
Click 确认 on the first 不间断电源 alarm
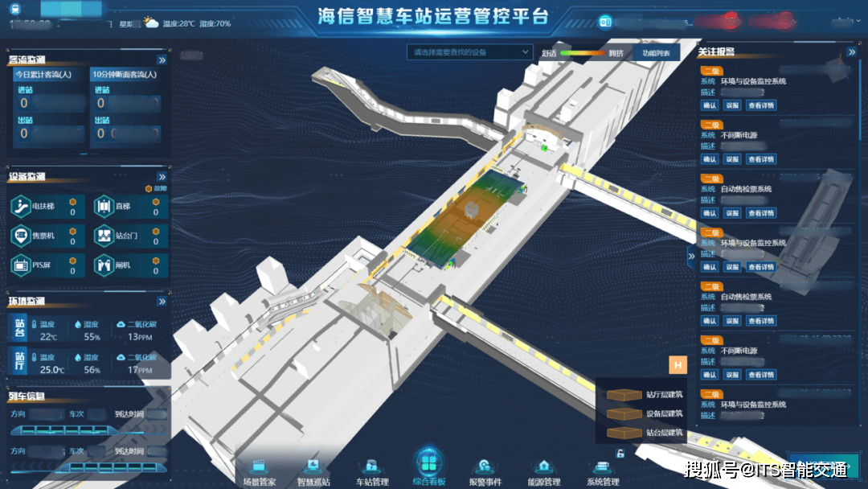click(x=709, y=159)
